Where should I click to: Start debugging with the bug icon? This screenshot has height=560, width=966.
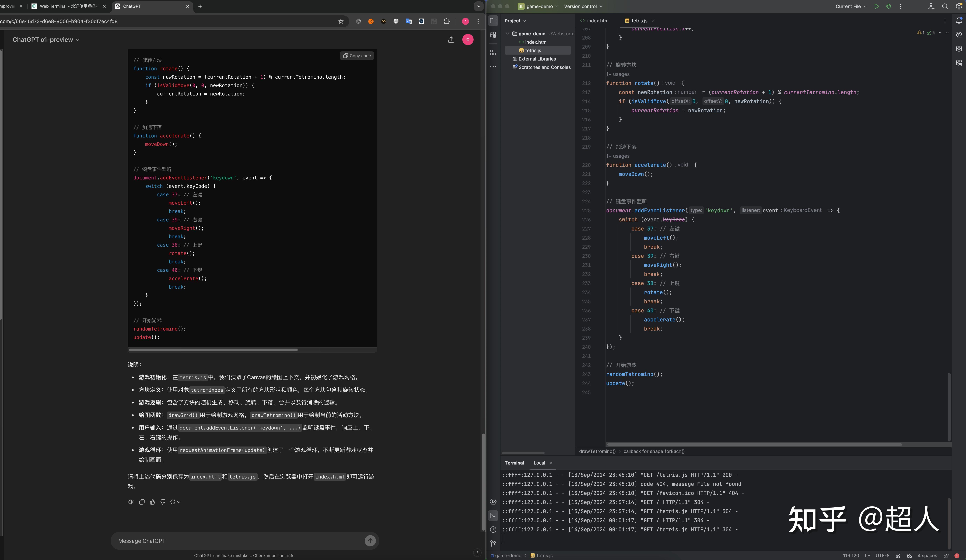[889, 6]
